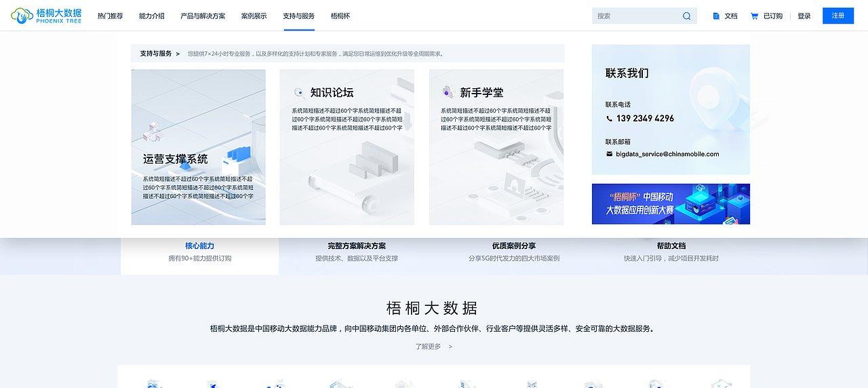868x388 pixels.
Task: Click the 文档 document icon
Action: click(x=716, y=16)
